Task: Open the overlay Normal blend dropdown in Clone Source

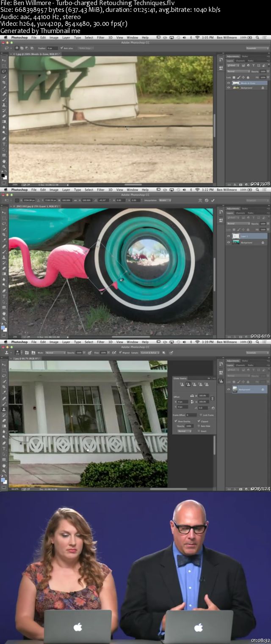Action: (x=185, y=431)
